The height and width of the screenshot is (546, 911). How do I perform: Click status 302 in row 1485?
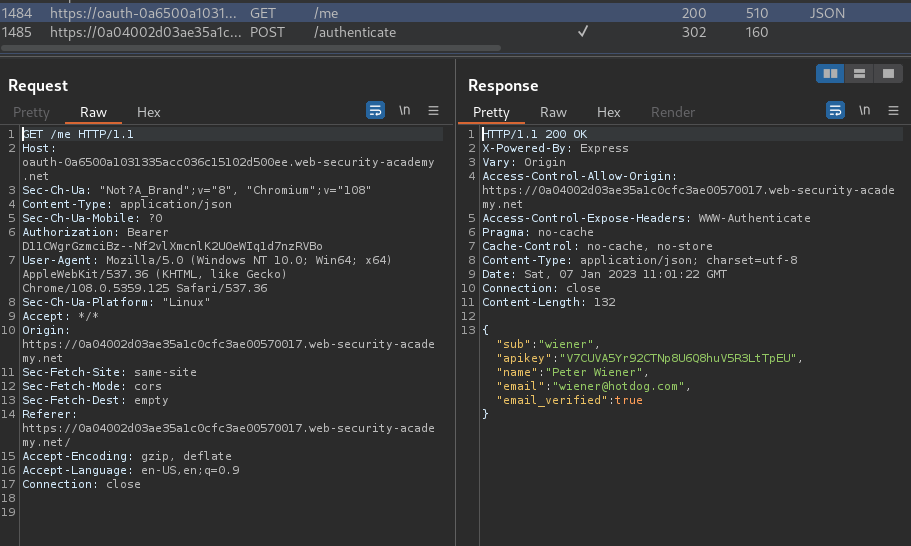[x=694, y=32]
